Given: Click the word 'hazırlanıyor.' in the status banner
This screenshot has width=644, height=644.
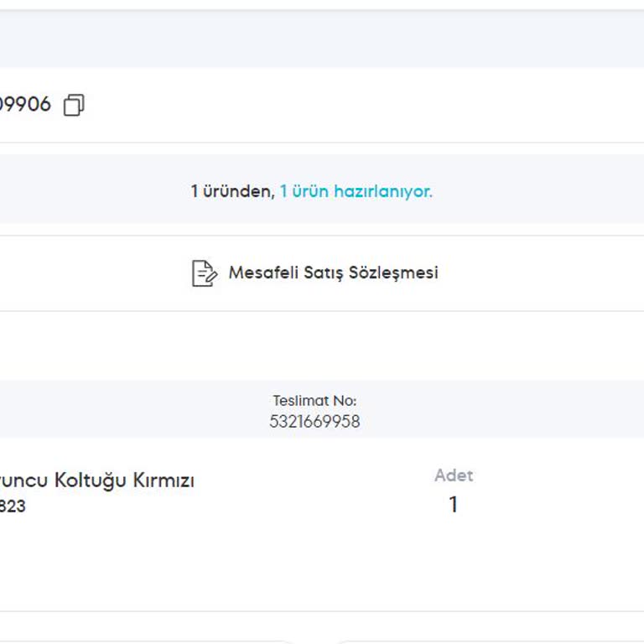Looking at the screenshot, I should (383, 191).
